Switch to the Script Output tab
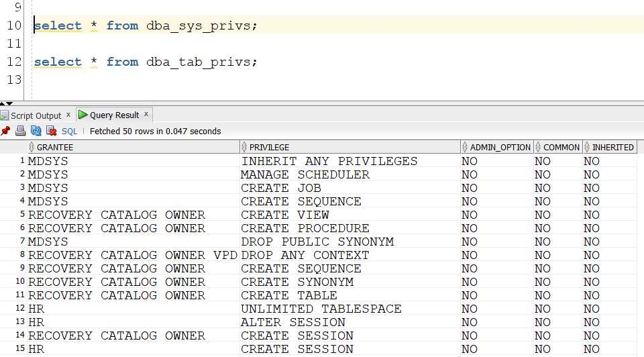This screenshot has height=357, width=644. pos(36,115)
